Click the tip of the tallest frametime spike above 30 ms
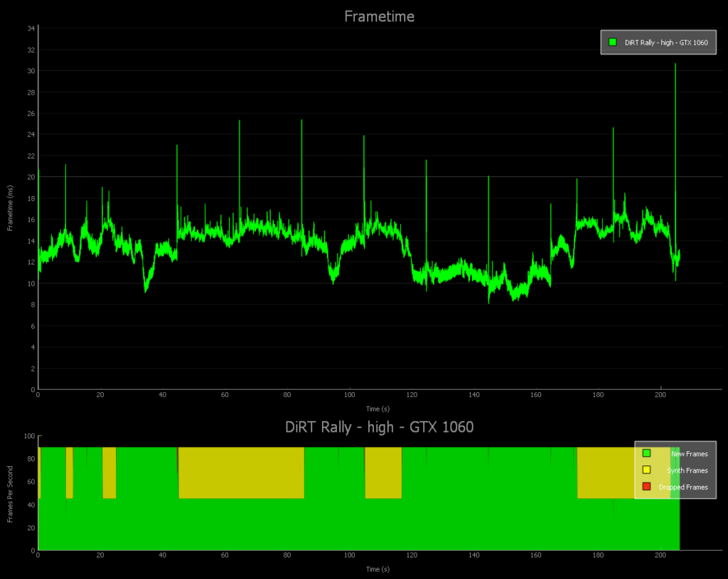This screenshot has height=579, width=728. click(x=675, y=65)
